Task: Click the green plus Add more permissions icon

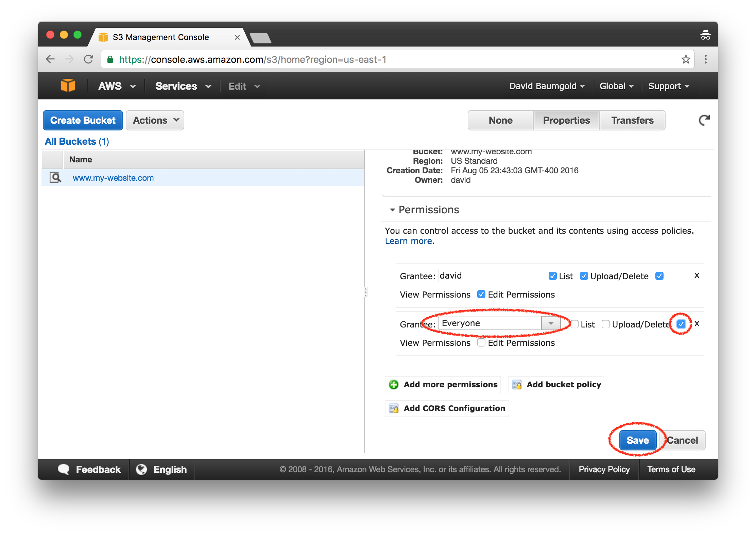Action: (394, 385)
